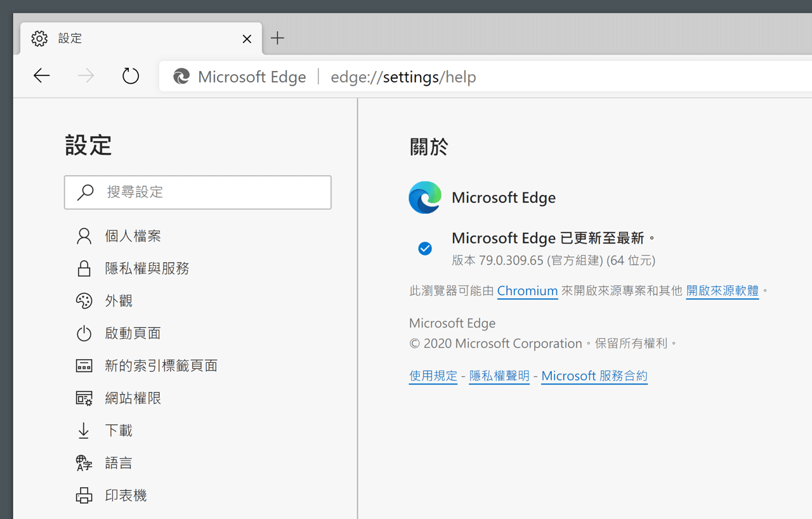Image resolution: width=812 pixels, height=519 pixels.
Task: View the 隱私權聲明 privacy statement
Action: pos(499,375)
